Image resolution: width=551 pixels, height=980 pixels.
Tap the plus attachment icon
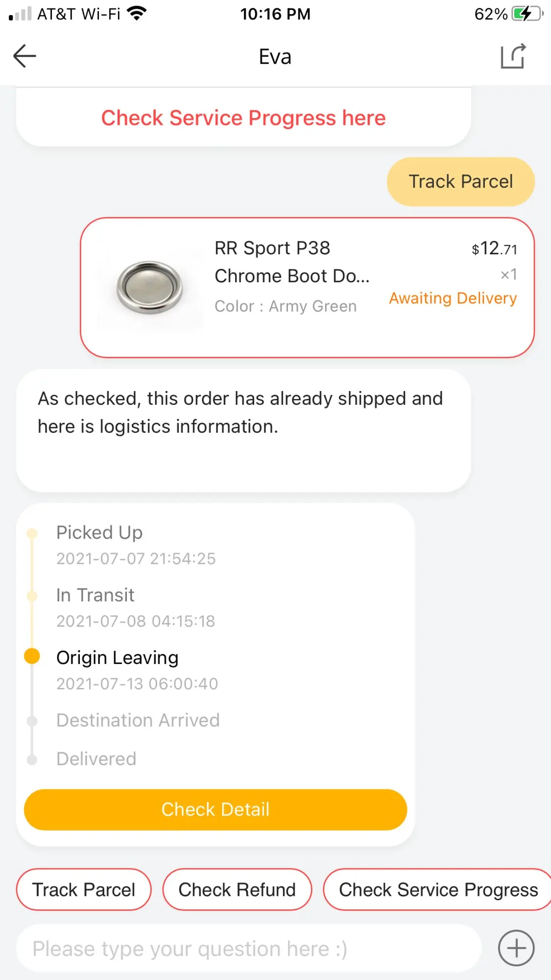[x=516, y=948]
